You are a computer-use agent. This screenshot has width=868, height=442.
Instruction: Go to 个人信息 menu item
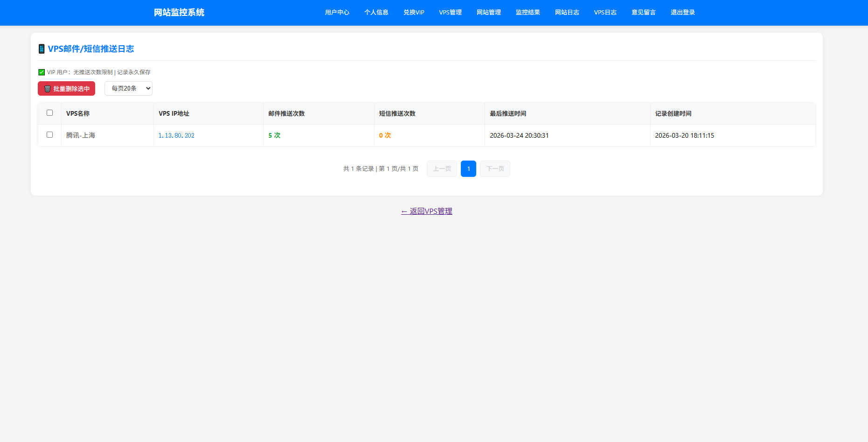coord(376,13)
